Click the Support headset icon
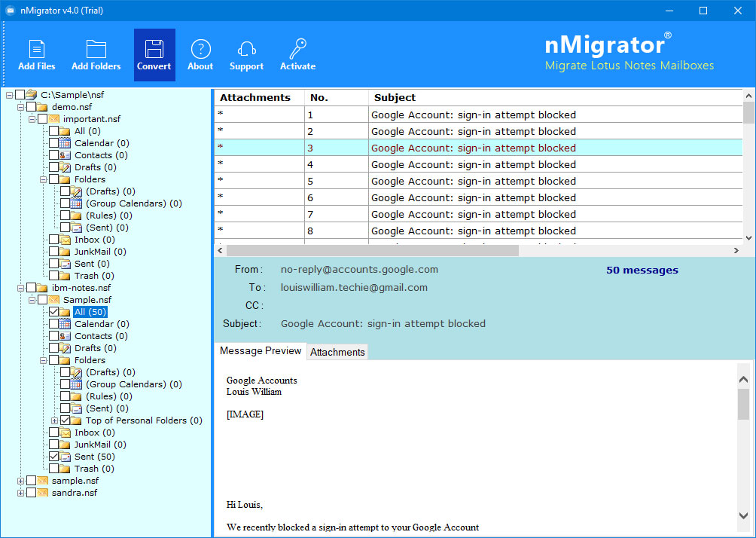This screenshot has width=756, height=538. pyautogui.click(x=246, y=49)
